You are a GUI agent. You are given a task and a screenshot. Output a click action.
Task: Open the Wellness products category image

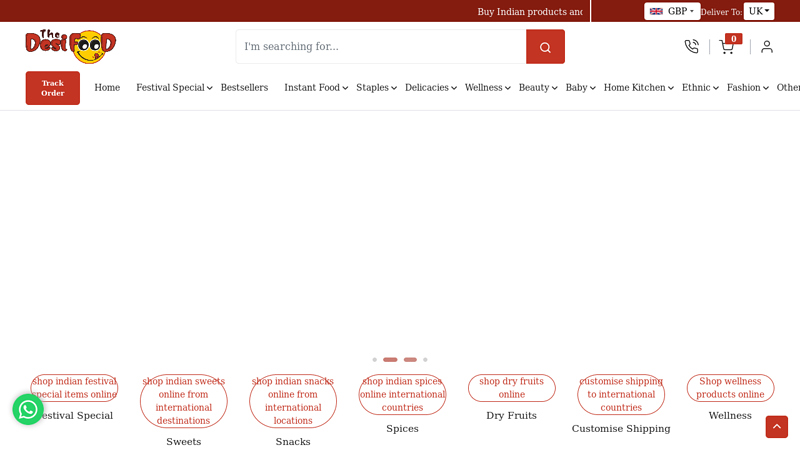point(730,388)
